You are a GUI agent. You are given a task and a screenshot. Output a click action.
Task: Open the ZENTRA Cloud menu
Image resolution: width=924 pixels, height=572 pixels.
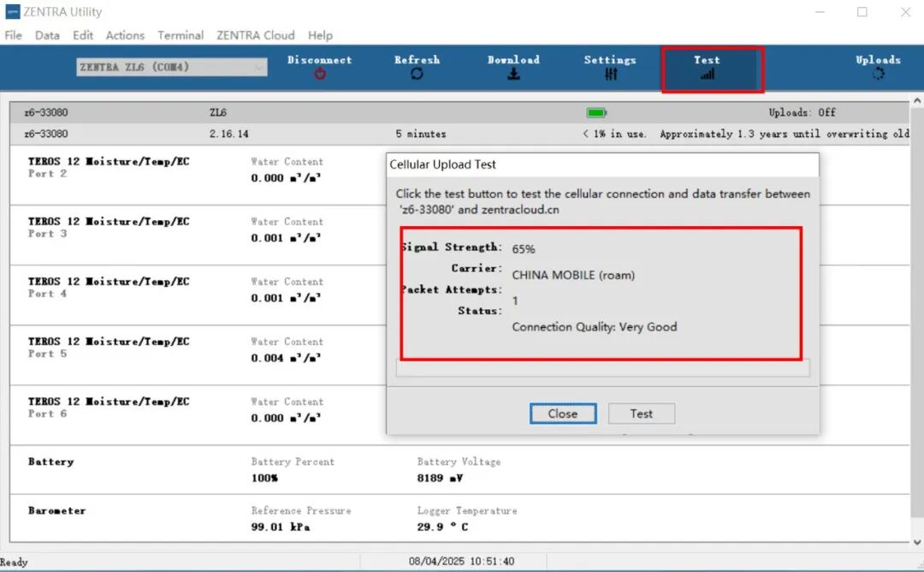[x=255, y=35]
